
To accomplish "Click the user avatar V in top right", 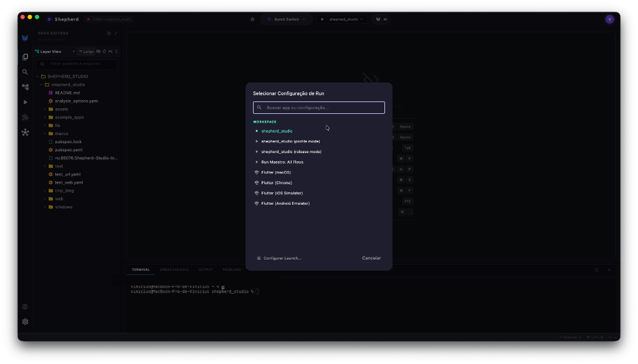I will point(609,19).
